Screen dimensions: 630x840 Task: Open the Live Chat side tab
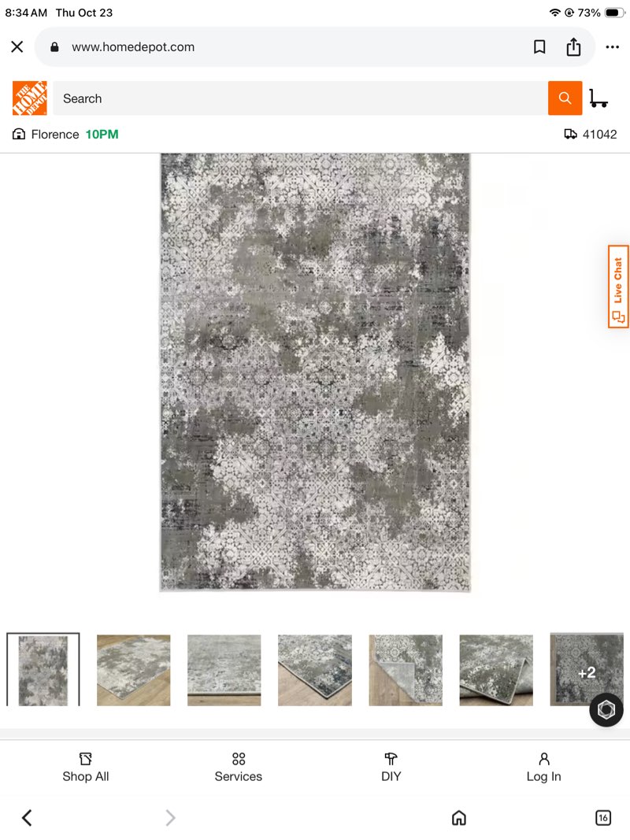pos(618,287)
